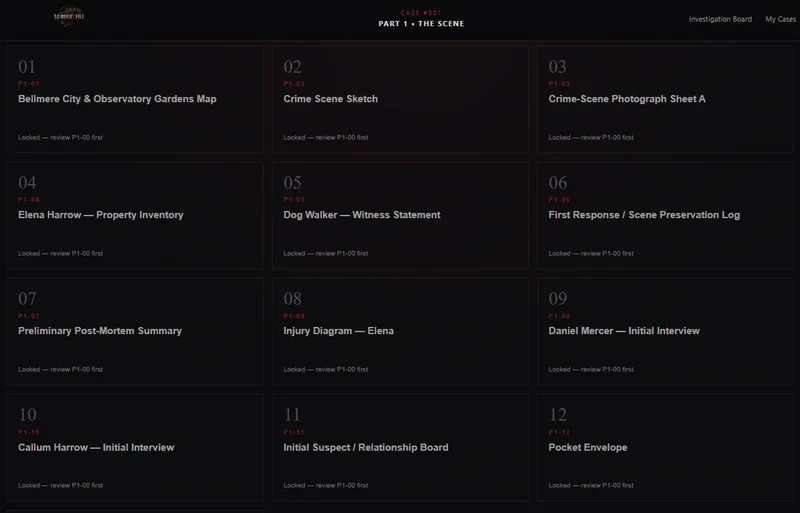Click number 04 on Property Inventory card

27,183
